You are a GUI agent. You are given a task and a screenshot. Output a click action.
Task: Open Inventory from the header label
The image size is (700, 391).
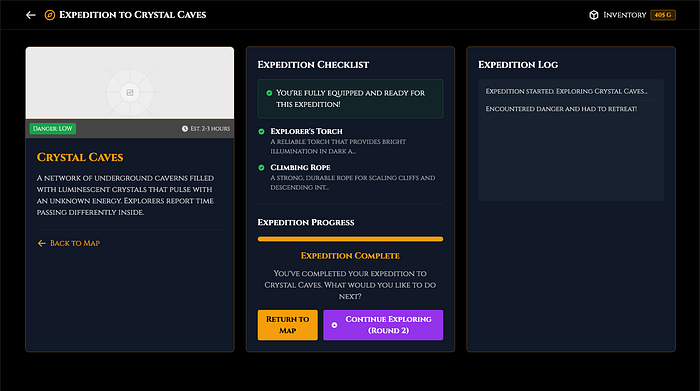[625, 15]
